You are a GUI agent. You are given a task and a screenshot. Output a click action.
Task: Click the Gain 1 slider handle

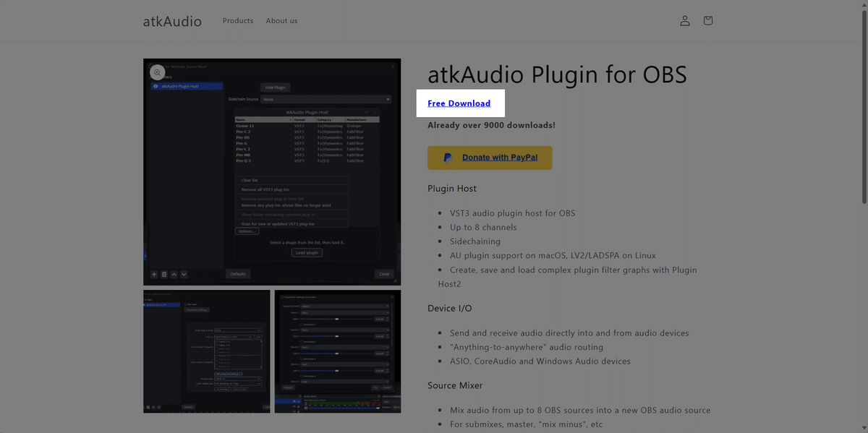coord(337,319)
